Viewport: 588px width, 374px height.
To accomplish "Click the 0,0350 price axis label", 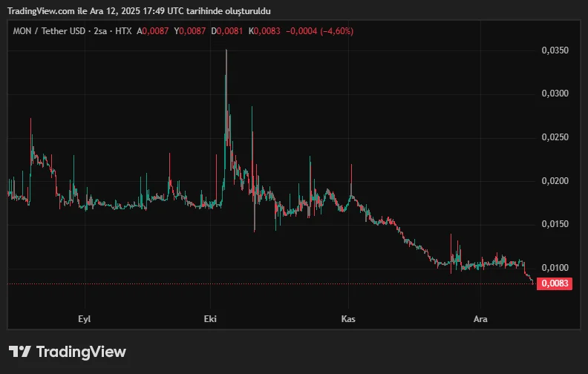I will click(x=555, y=50).
